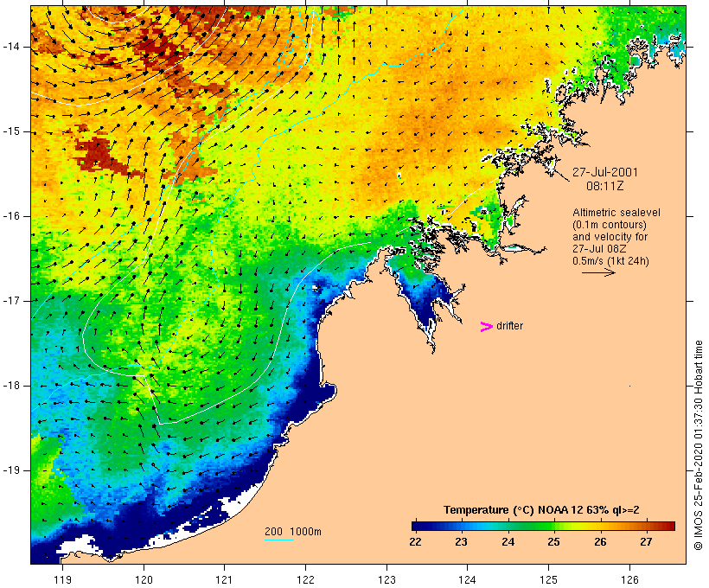709x588 pixels.
Task: Click latitude axis label '-18'
Action: [x=11, y=386]
